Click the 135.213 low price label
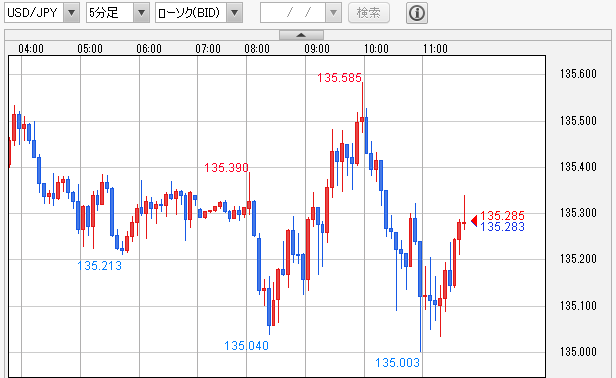 click(x=99, y=266)
